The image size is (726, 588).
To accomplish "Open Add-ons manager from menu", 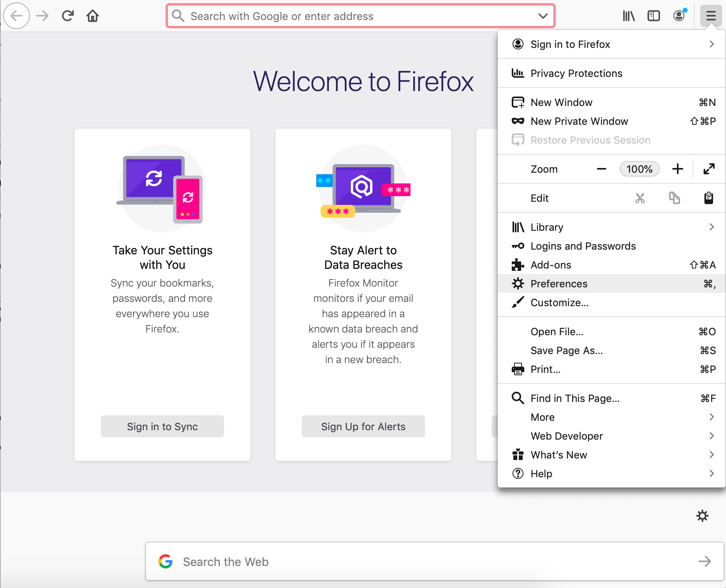I will click(x=611, y=265).
